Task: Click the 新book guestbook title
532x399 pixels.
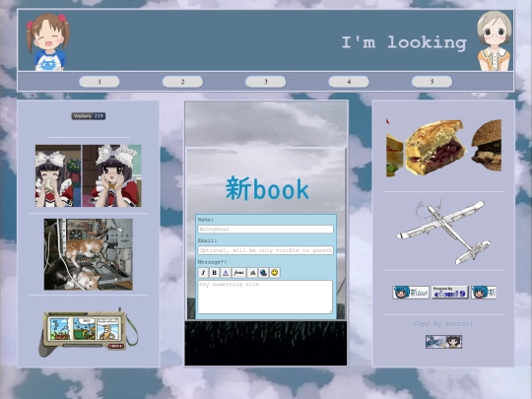Action: point(267,188)
